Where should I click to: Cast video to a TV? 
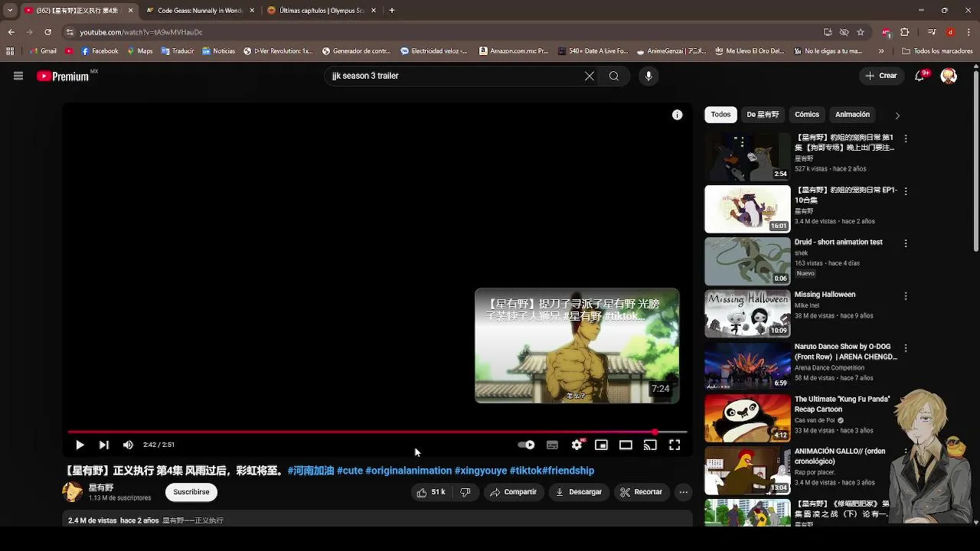coord(650,445)
